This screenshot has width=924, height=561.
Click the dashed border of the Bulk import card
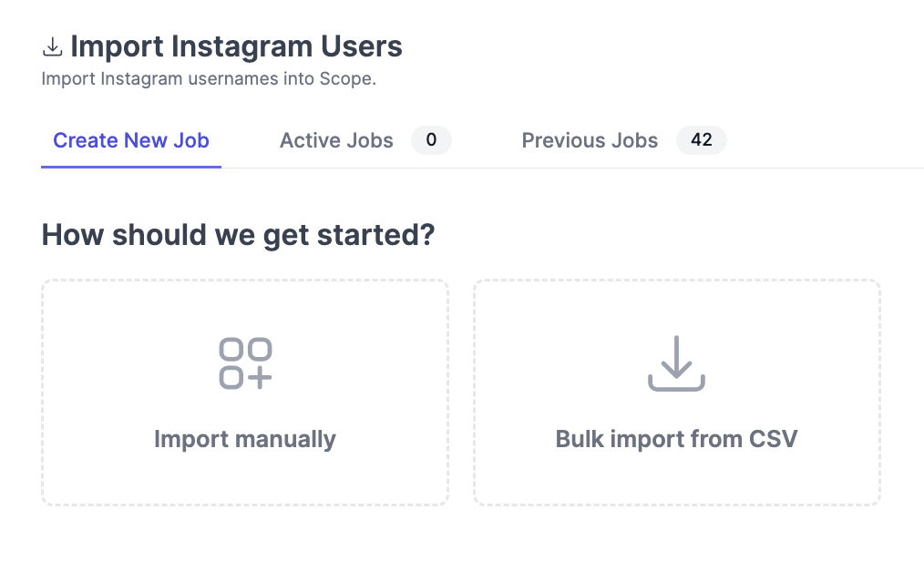click(x=676, y=280)
